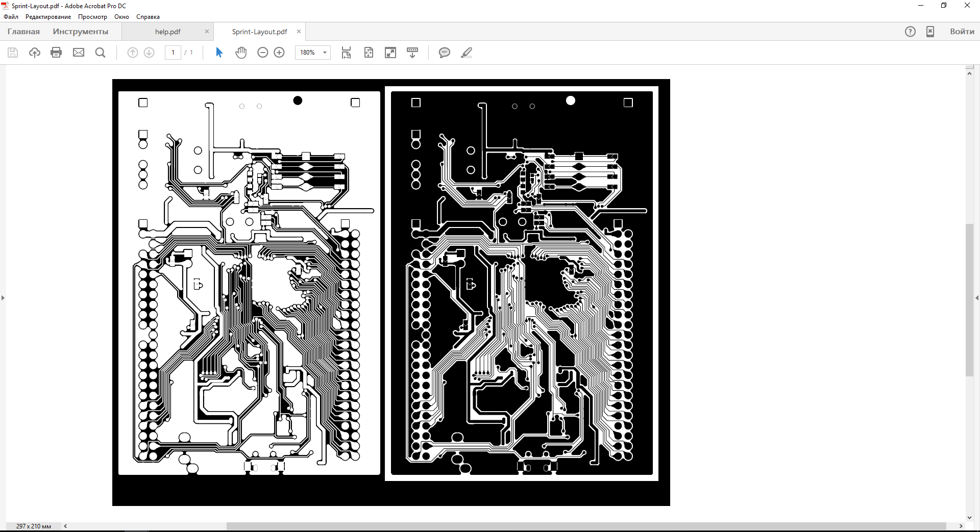Click the scroll left arrow
This screenshot has width=980, height=532.
pyautogui.click(x=65, y=526)
